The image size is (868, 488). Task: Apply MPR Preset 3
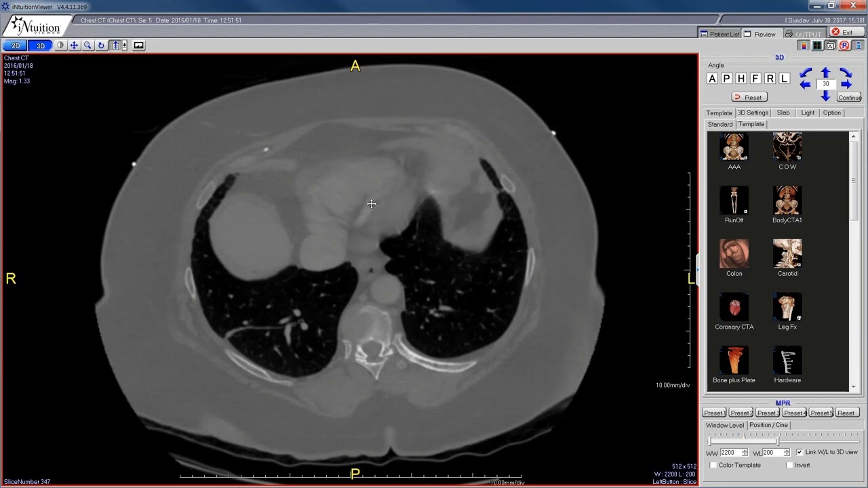(768, 413)
